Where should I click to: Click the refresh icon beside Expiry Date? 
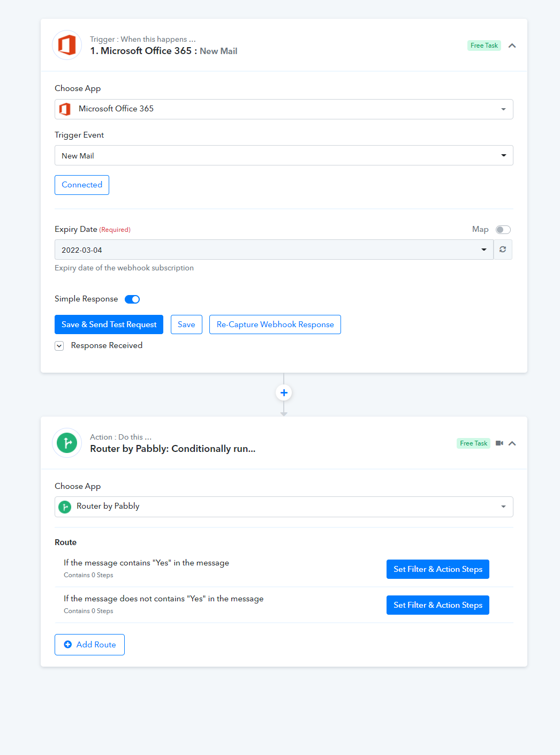coord(503,250)
